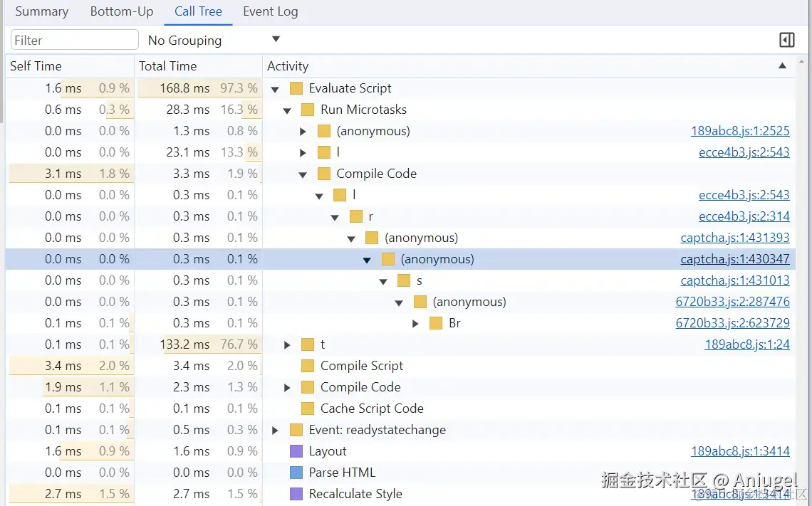Select the Compile Script row label
The height and width of the screenshot is (506, 812).
pos(361,366)
